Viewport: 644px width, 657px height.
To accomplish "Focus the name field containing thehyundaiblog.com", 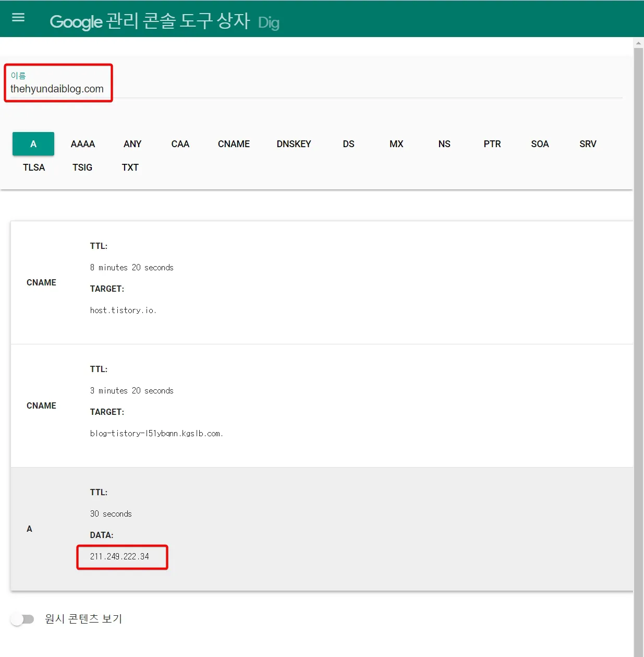I will coord(316,89).
